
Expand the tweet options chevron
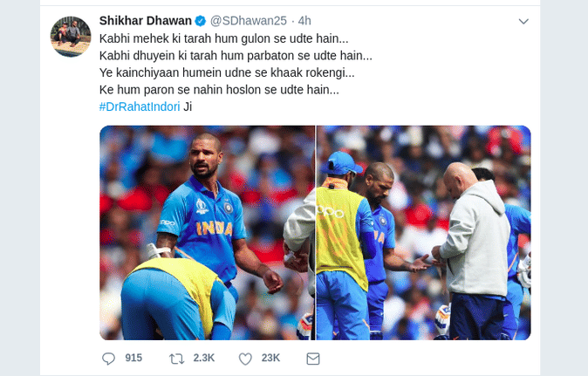523,21
